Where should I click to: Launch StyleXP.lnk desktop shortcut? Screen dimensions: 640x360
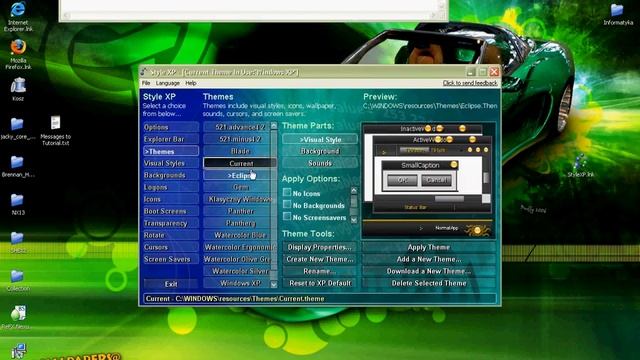[x=580, y=166]
